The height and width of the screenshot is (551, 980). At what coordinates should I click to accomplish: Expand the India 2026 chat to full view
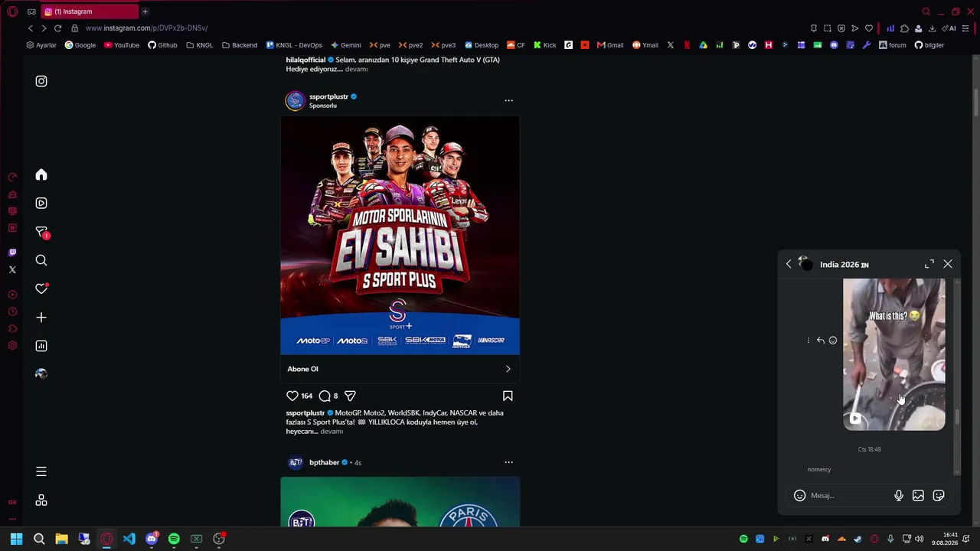929,264
